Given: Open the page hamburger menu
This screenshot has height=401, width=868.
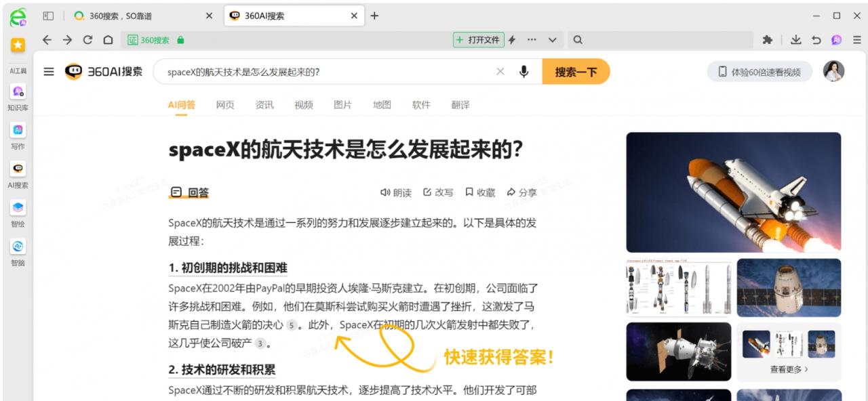Looking at the screenshot, I should click(49, 72).
